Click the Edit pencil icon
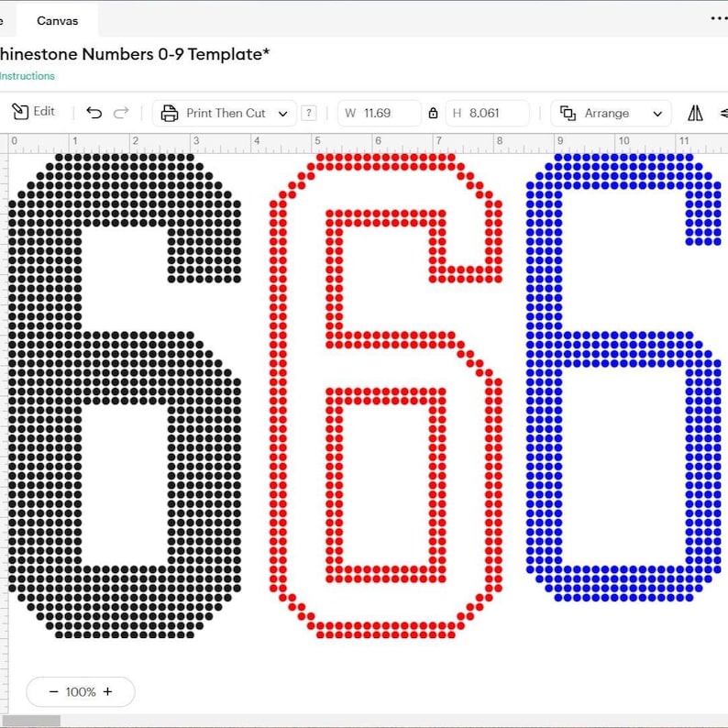 20,112
